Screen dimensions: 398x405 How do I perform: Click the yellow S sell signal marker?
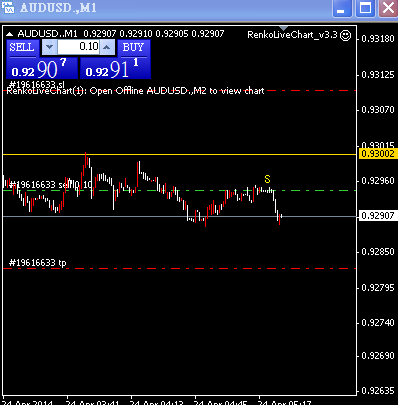267,179
